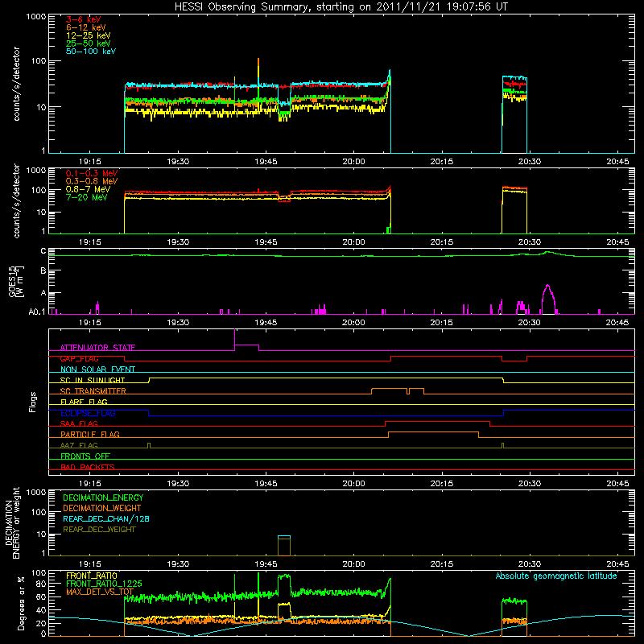
Task: Select the 3-6 keV legend label
Action: tap(84, 19)
